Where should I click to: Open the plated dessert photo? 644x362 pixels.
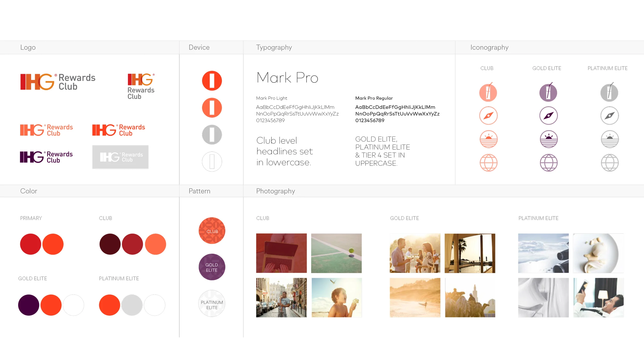[598, 253]
